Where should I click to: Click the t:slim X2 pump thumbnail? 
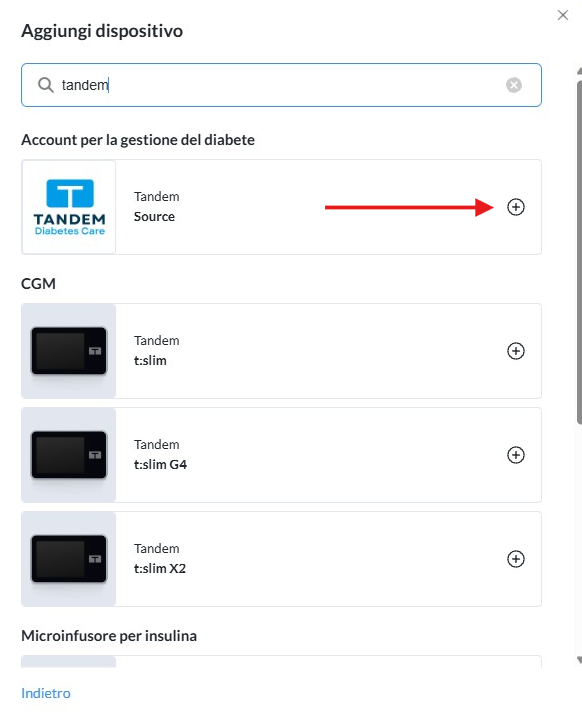[69, 559]
